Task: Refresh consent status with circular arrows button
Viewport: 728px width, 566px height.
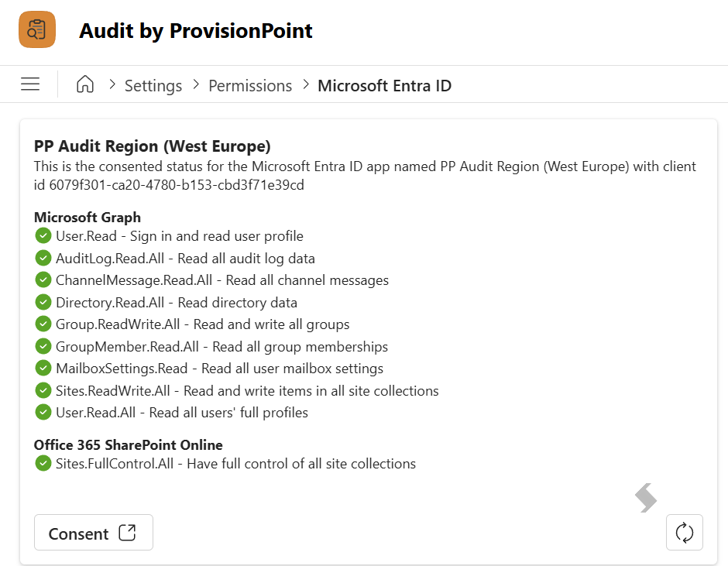Action: tap(685, 533)
